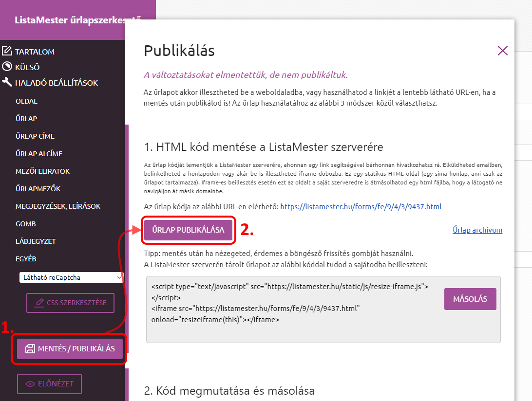
Task: Open the Látható reCaptcha dropdown
Action: coord(71,277)
